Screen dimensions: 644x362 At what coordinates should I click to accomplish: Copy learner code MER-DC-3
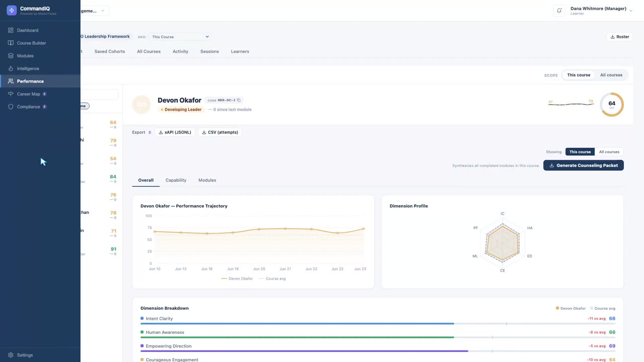(239, 100)
